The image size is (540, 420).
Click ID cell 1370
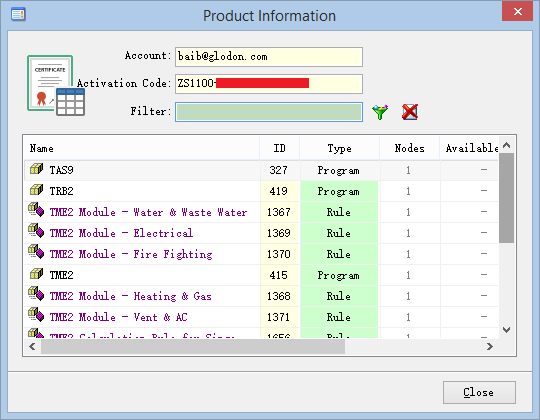point(278,254)
